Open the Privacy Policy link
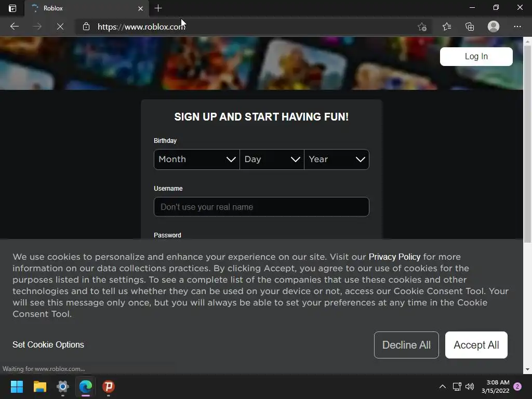This screenshot has width=532, height=399. pyautogui.click(x=394, y=257)
